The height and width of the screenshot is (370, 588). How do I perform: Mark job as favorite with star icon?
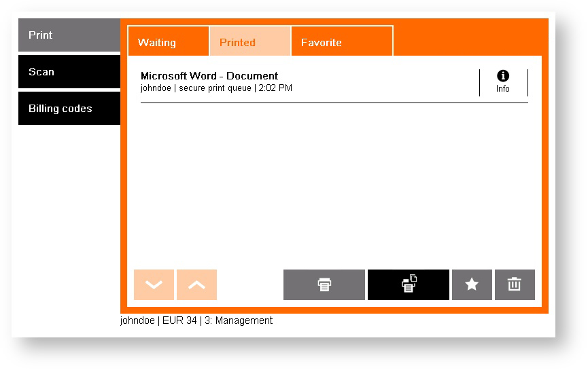pos(472,284)
